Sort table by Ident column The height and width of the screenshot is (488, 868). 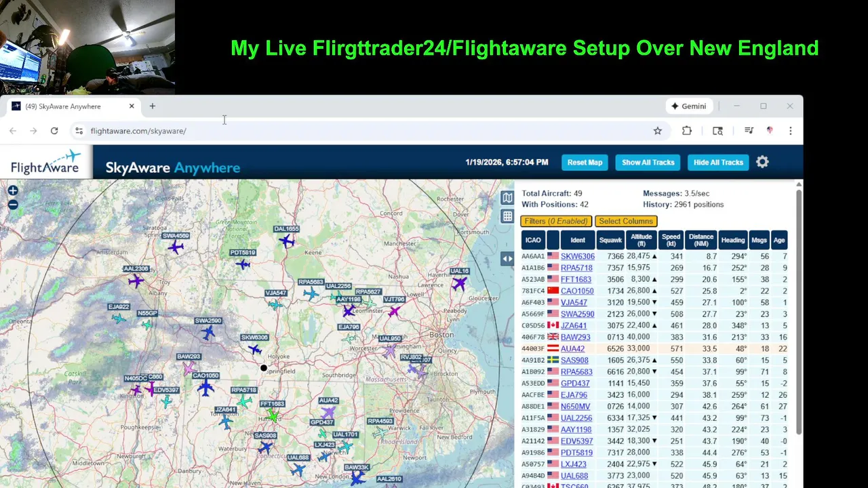click(578, 240)
